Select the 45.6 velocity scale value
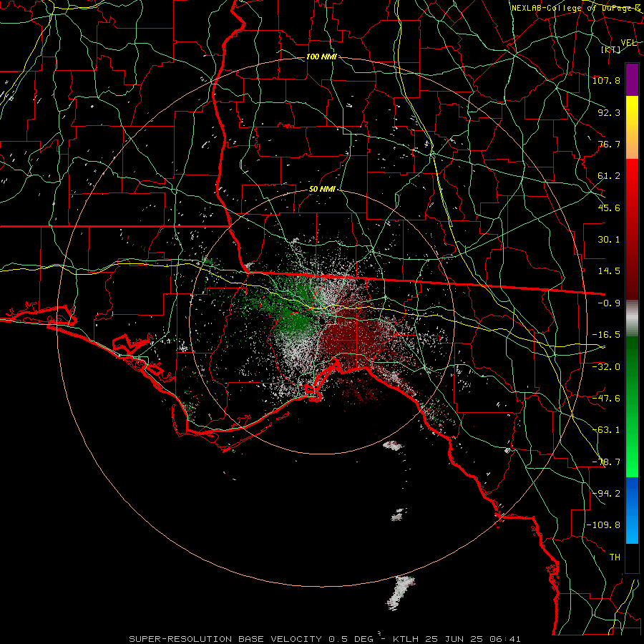This screenshot has height=644, width=644. pyautogui.click(x=609, y=208)
